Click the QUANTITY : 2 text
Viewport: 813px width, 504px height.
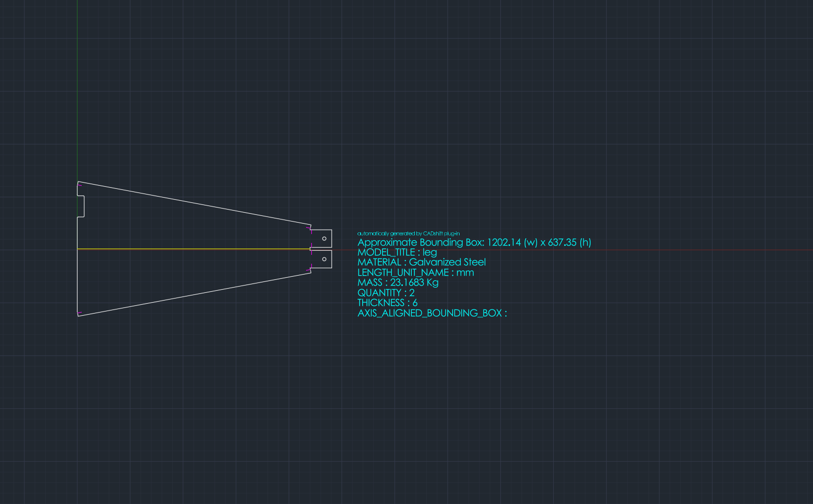386,293
